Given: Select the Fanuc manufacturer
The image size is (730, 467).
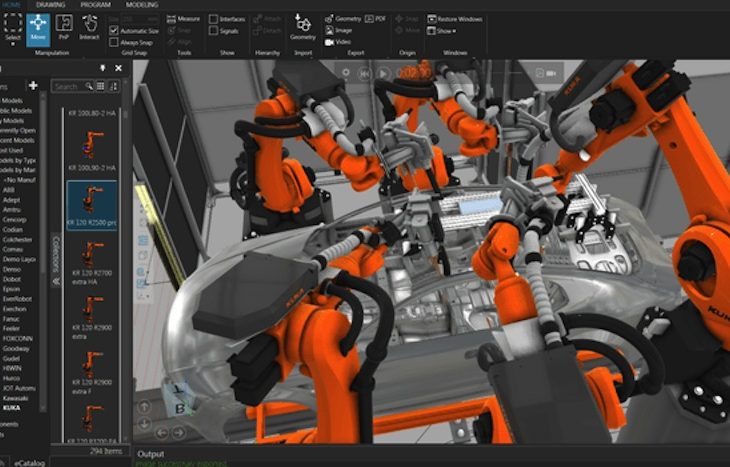Looking at the screenshot, I should click(x=11, y=318).
